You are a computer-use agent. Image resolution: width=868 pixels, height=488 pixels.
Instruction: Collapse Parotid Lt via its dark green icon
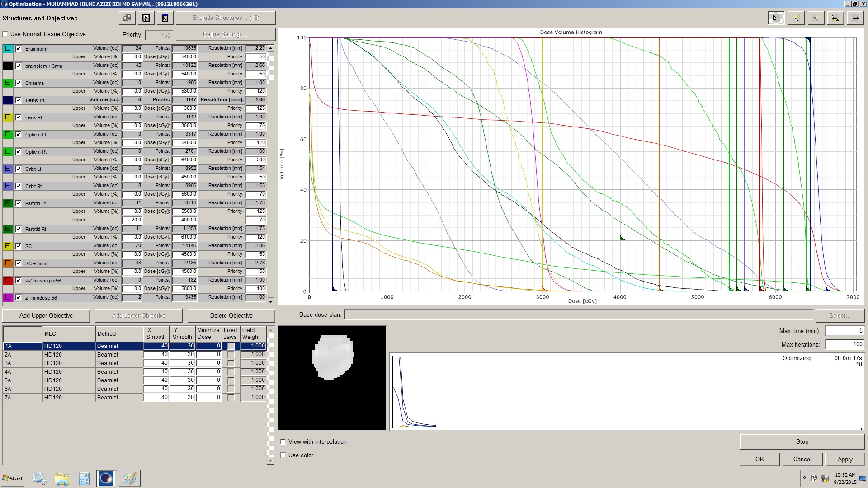[8, 203]
